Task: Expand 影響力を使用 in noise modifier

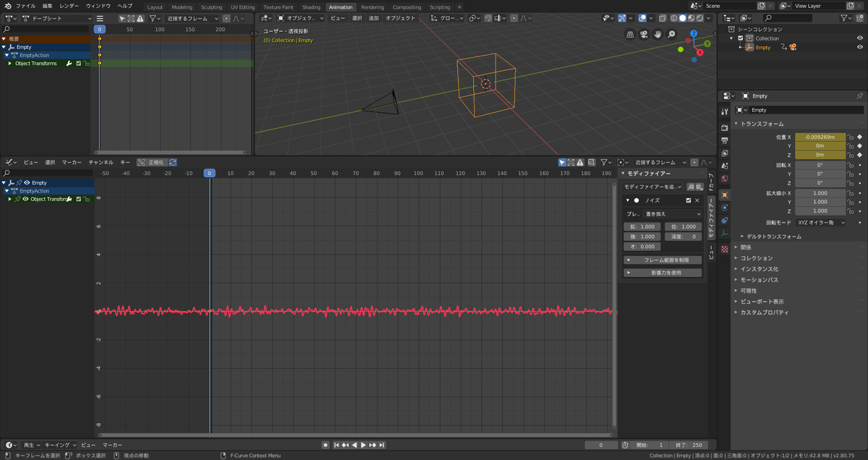Action: (663, 273)
